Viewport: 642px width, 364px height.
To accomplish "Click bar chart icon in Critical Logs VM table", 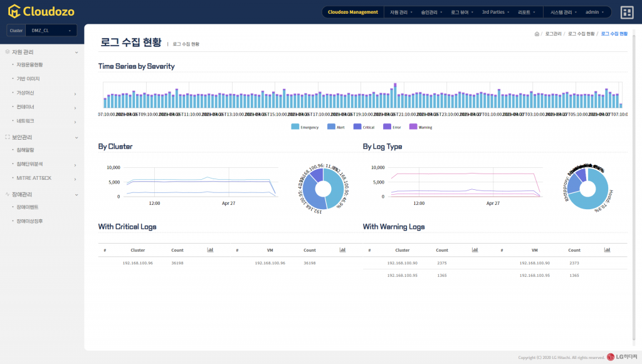I will pos(343,250).
